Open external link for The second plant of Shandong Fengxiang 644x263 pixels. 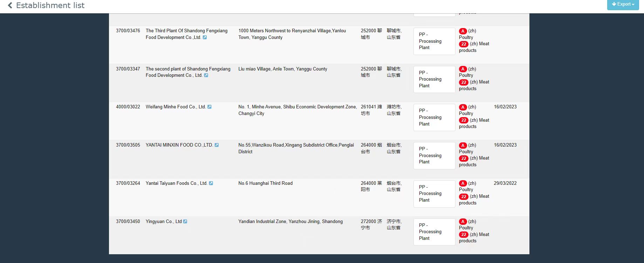206,75
